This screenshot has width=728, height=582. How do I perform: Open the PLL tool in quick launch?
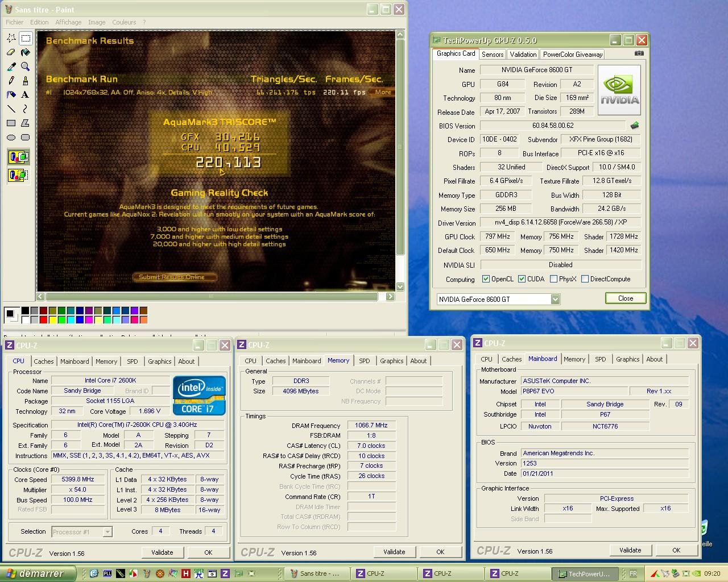click(x=107, y=573)
